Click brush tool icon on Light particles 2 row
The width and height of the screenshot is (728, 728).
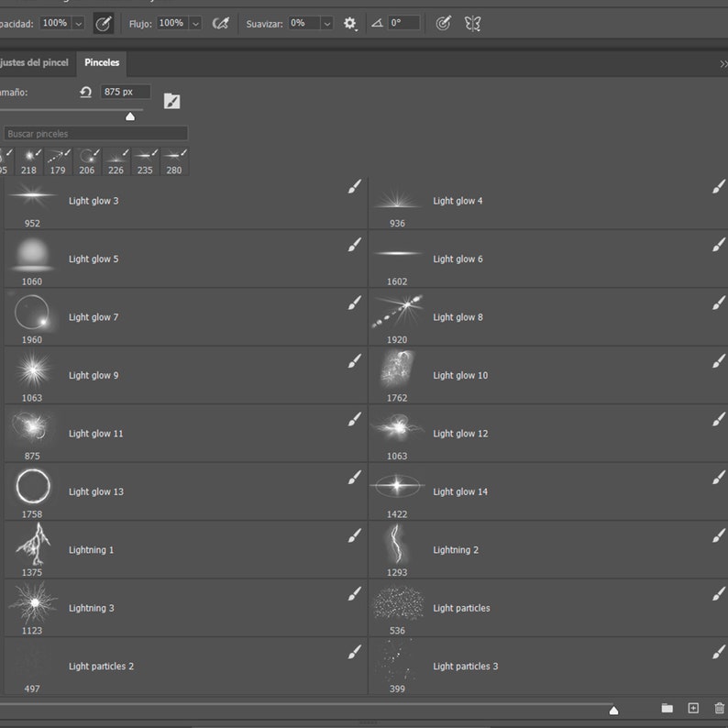(354, 652)
